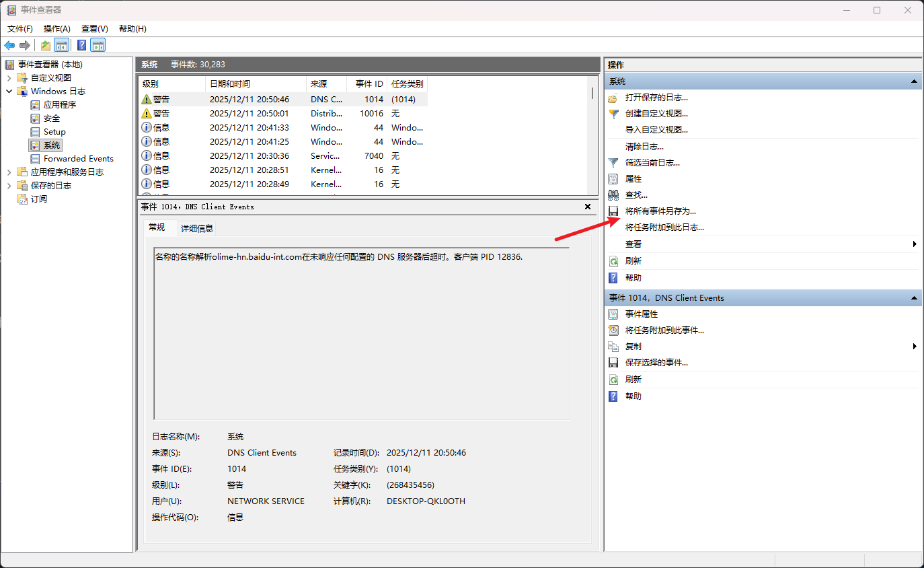Click 清除日志... action
Screen dimensions: 924x568
pyautogui.click(x=644, y=146)
